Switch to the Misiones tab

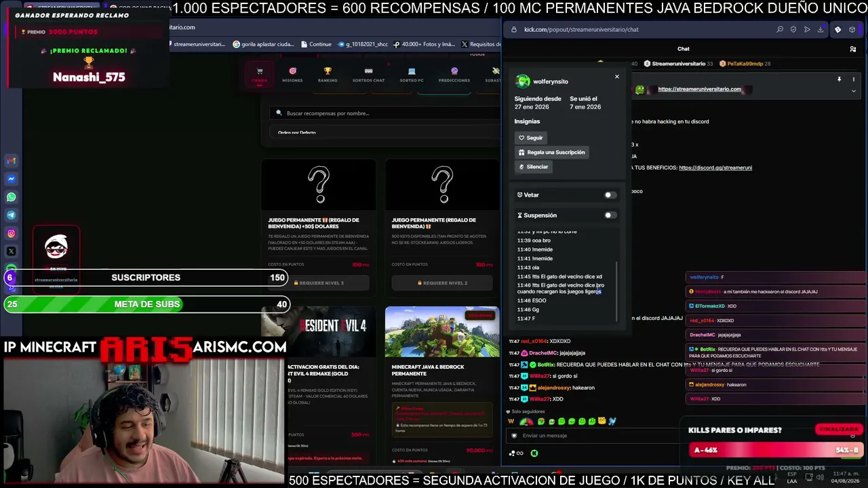click(292, 75)
